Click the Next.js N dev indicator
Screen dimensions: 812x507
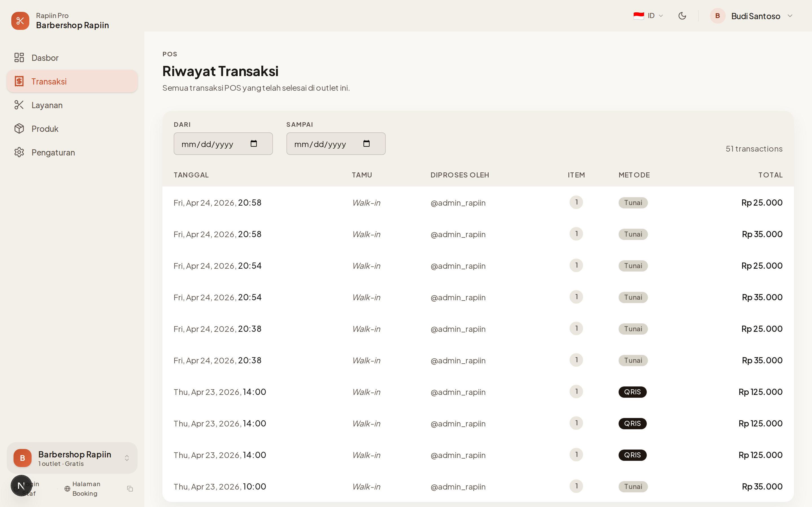21,486
